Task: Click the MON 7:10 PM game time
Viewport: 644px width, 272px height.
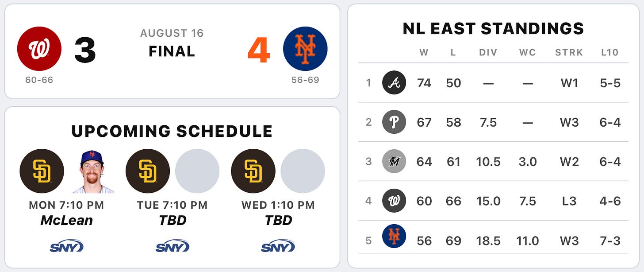Action: pyautogui.click(x=66, y=205)
